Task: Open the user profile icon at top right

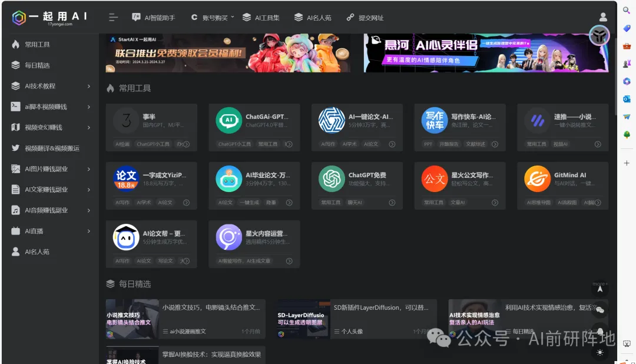Action: point(602,17)
